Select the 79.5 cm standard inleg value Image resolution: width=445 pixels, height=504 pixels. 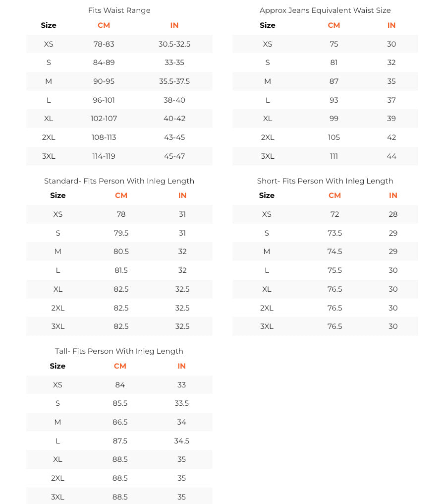coord(121,233)
